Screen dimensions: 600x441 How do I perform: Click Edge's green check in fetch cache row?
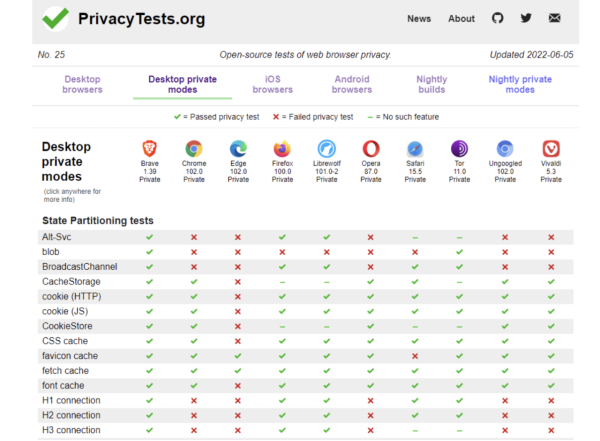(x=238, y=371)
